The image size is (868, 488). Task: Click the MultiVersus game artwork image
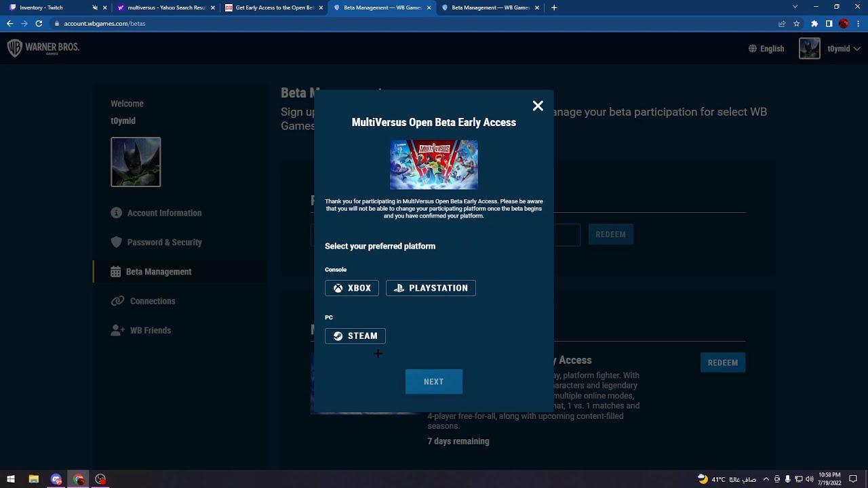[434, 165]
